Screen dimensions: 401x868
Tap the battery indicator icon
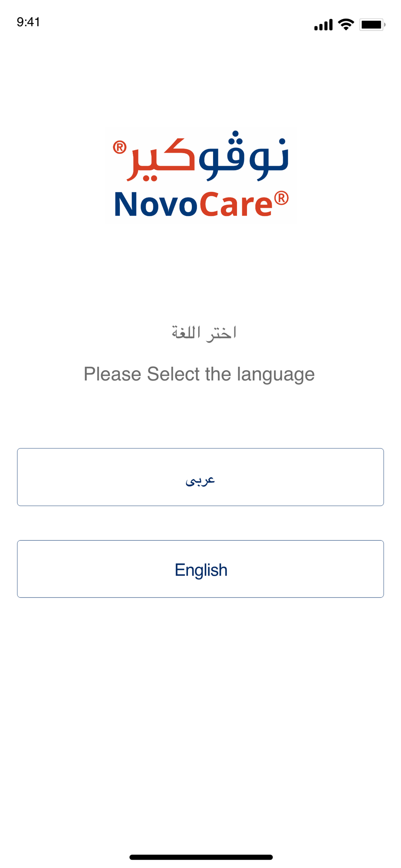point(372,25)
